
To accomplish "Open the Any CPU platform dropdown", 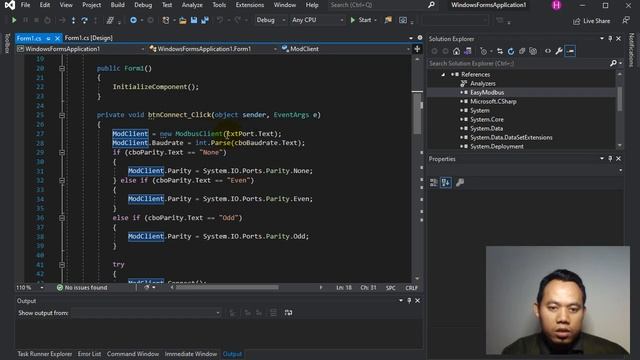I will [x=317, y=20].
